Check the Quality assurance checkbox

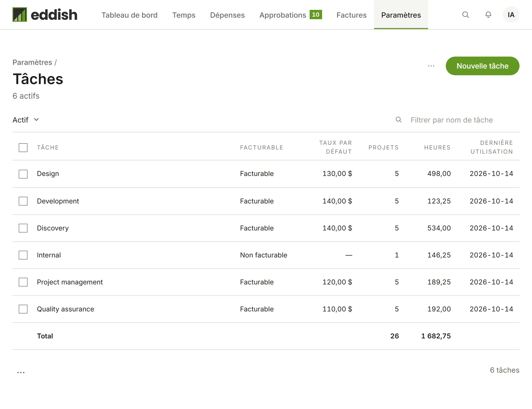coord(23,309)
